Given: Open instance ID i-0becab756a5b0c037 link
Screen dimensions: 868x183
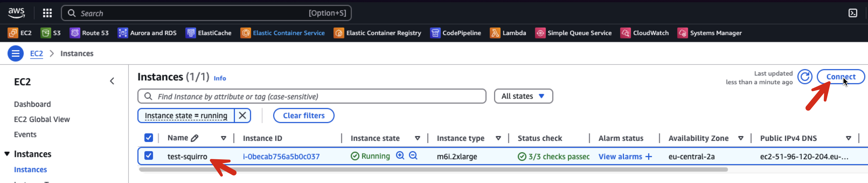Looking at the screenshot, I should (x=281, y=157).
